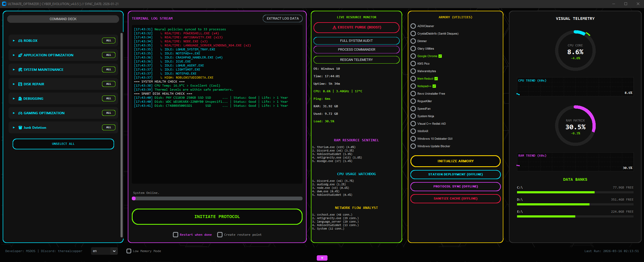The height and width of the screenshot is (262, 644).
Task: Click the green check beside Mem Reduct
Action: [x=436, y=79]
